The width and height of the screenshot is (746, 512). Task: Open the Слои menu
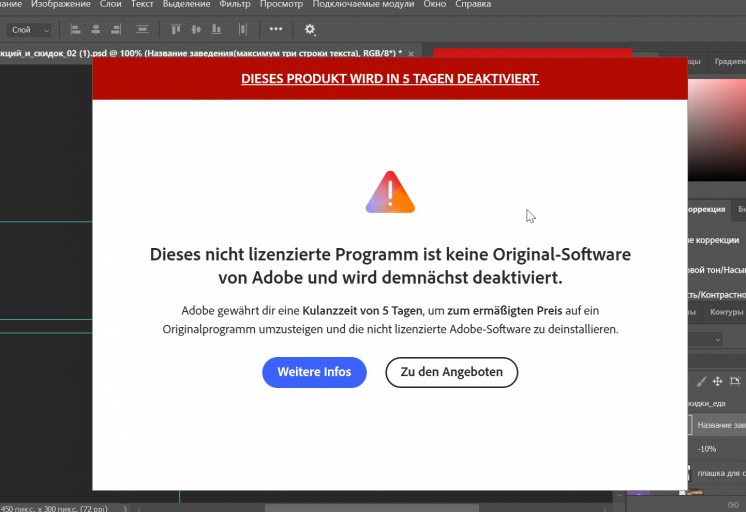110,4
